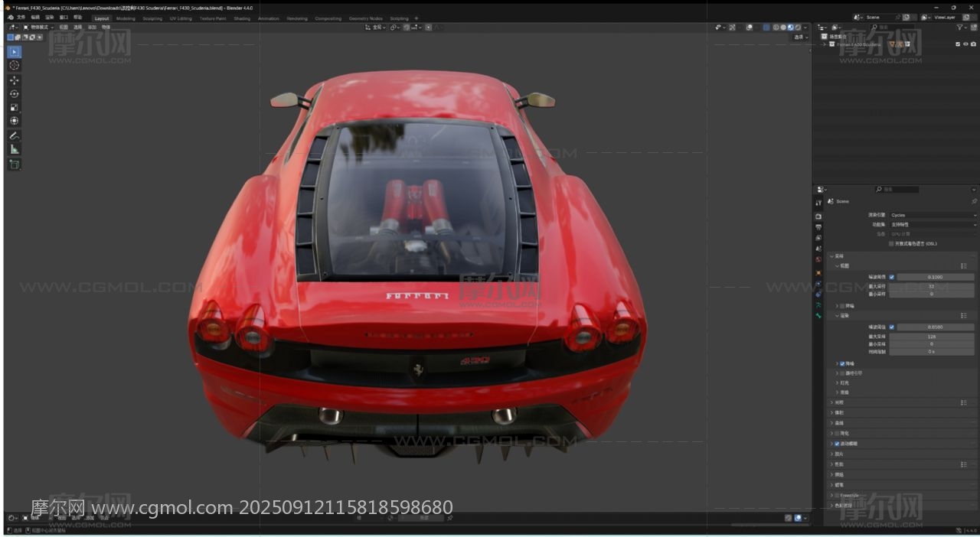
Task: Switch to rendered viewport shading
Action: (x=797, y=28)
